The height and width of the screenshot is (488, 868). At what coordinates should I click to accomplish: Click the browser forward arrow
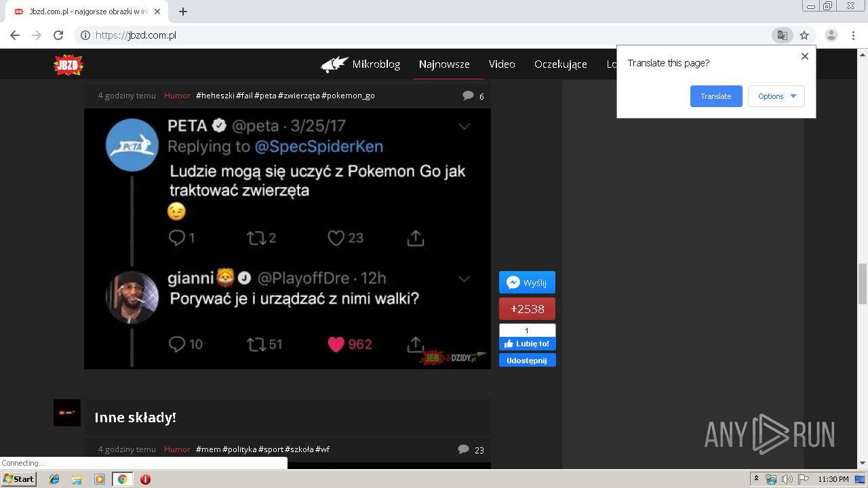[37, 35]
